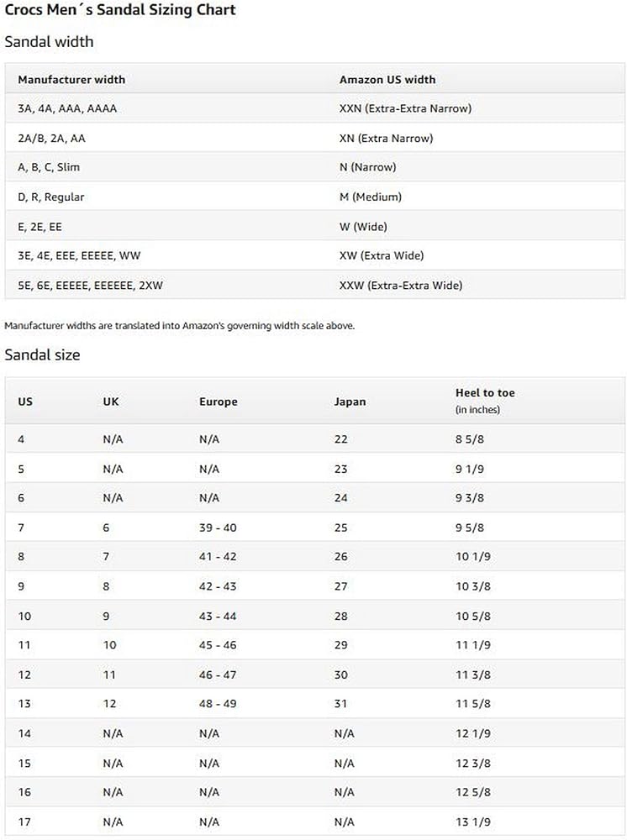
Task: Click the manufacturer widths translation note
Action: pos(179,325)
